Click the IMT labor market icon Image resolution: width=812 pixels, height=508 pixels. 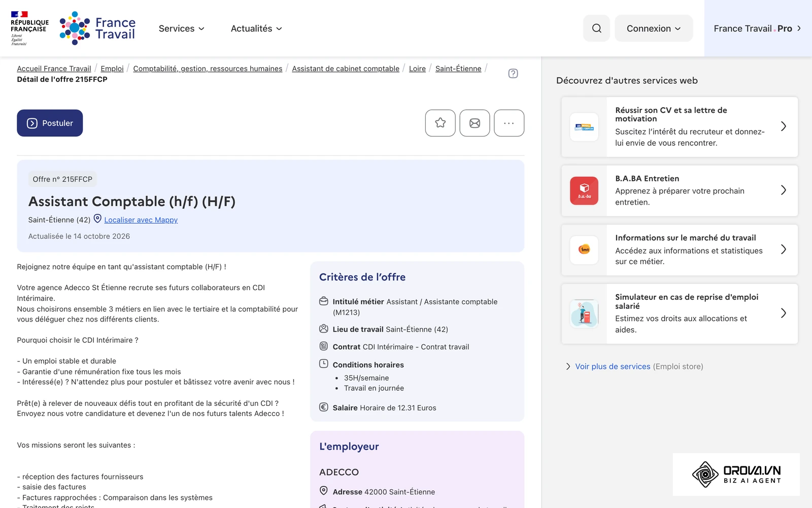584,249
